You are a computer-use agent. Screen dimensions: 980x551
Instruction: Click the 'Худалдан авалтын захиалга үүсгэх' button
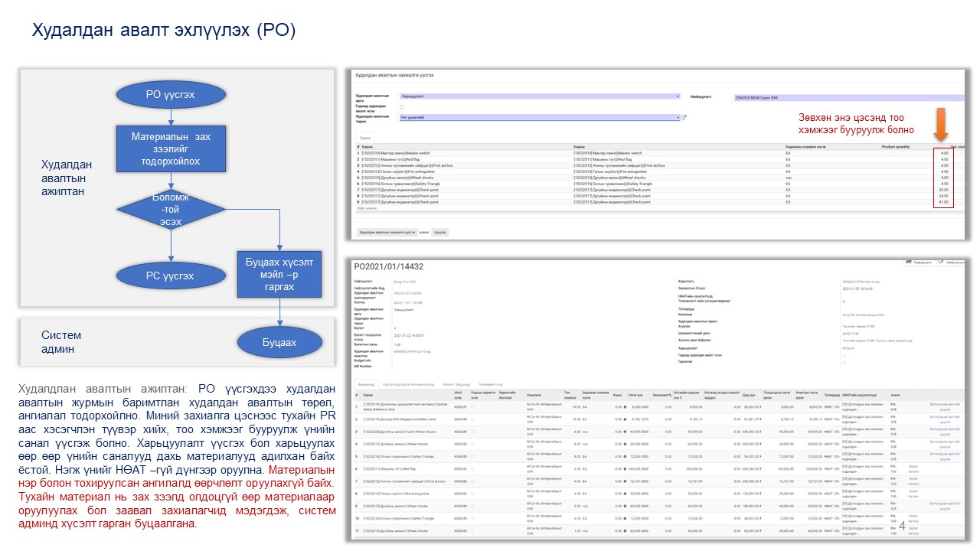tap(386, 232)
